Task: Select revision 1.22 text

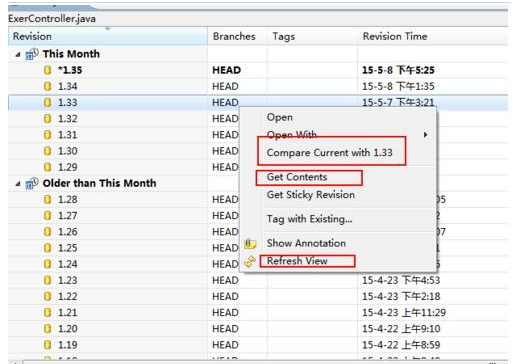Action: tap(68, 296)
